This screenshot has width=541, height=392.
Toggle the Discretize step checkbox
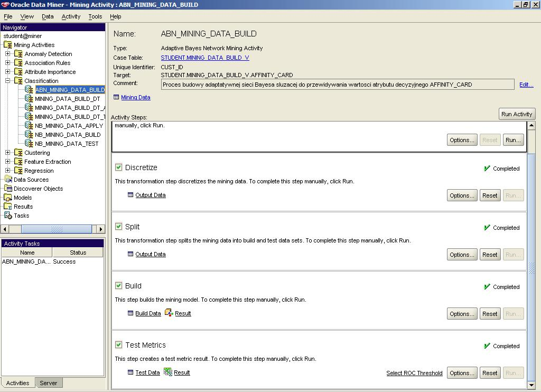119,167
